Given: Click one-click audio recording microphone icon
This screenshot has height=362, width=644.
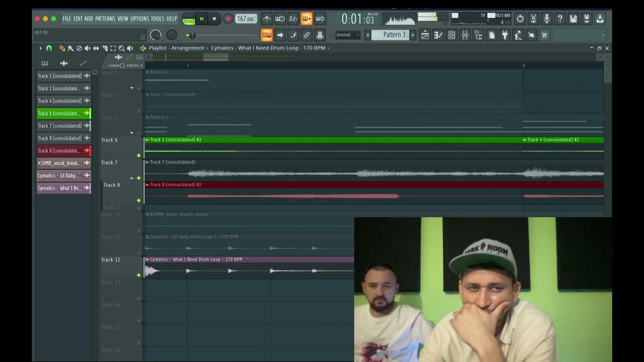Looking at the screenshot, I should 547,19.
